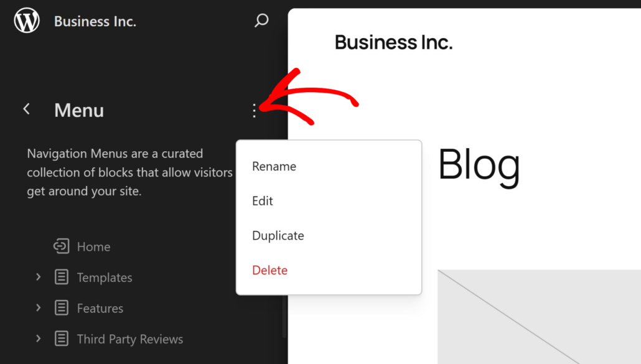Click the Business Inc. logo in the page preview
Screen dimensions: 641x364
click(394, 42)
